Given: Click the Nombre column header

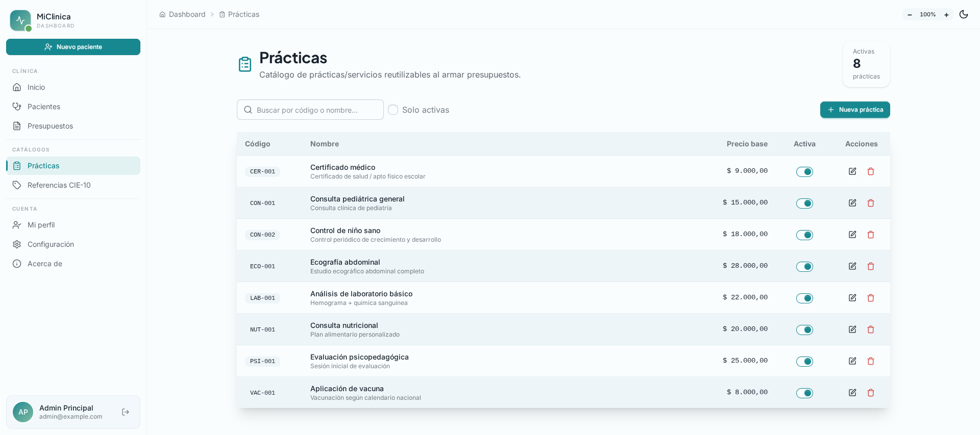Looking at the screenshot, I should click(x=325, y=144).
